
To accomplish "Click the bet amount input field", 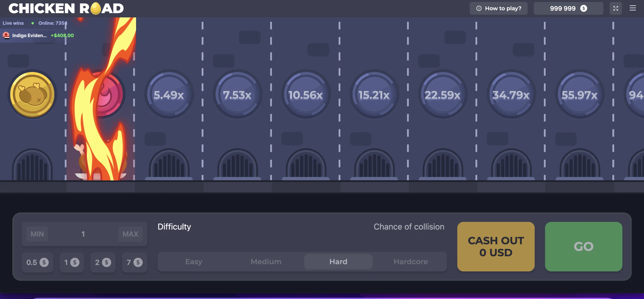I will click(x=83, y=234).
